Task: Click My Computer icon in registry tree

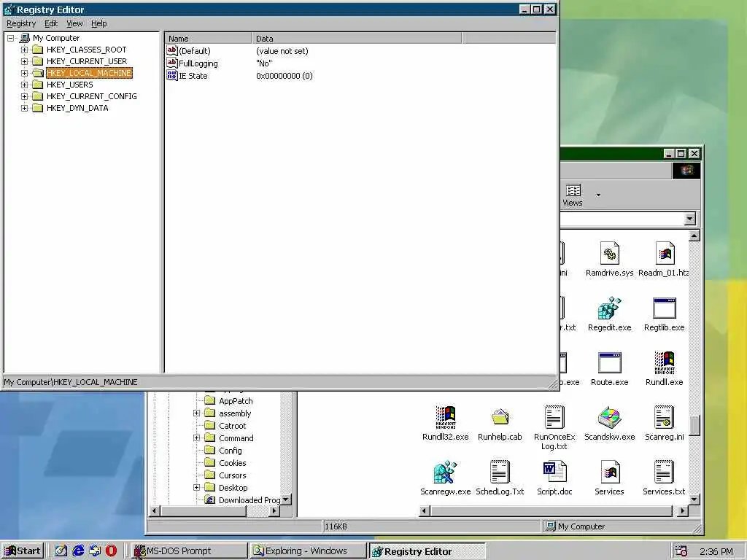Action: click(x=24, y=38)
